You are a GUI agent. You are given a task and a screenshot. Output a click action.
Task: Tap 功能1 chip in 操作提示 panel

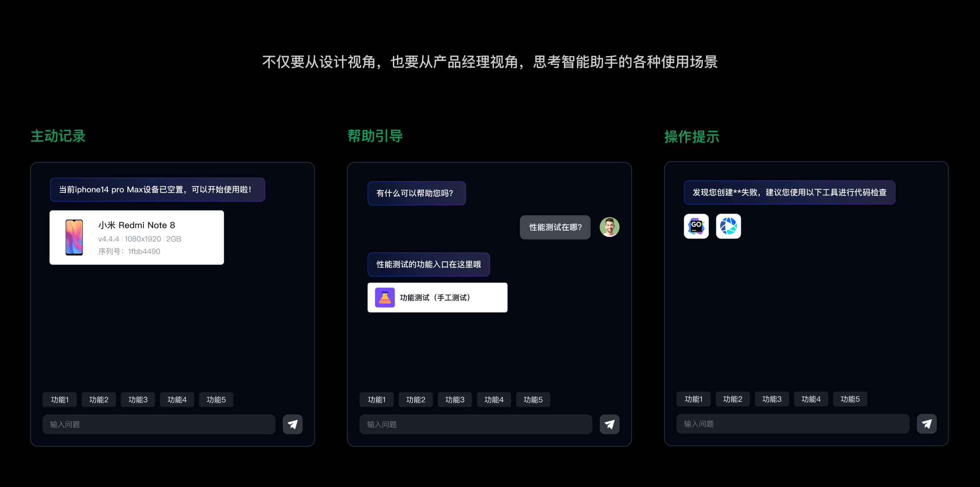(694, 399)
